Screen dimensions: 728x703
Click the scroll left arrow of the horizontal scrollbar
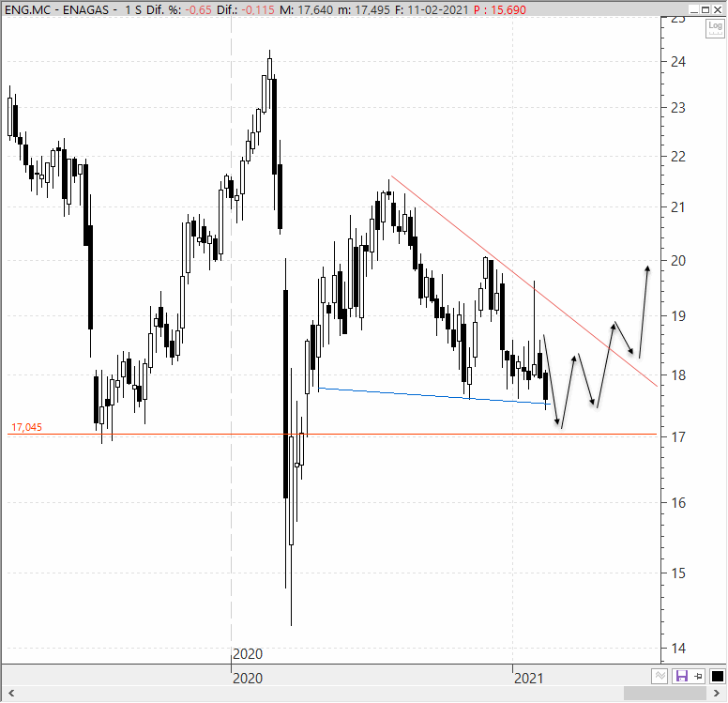pos(11,694)
